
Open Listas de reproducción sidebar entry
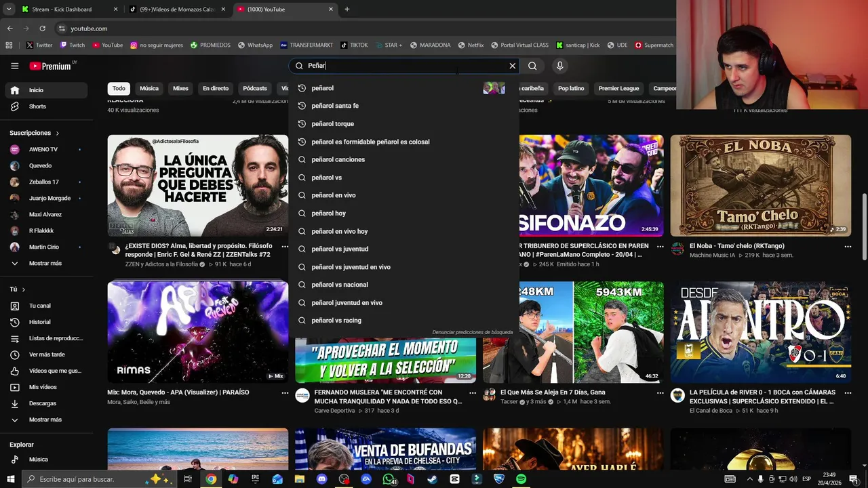point(46,338)
